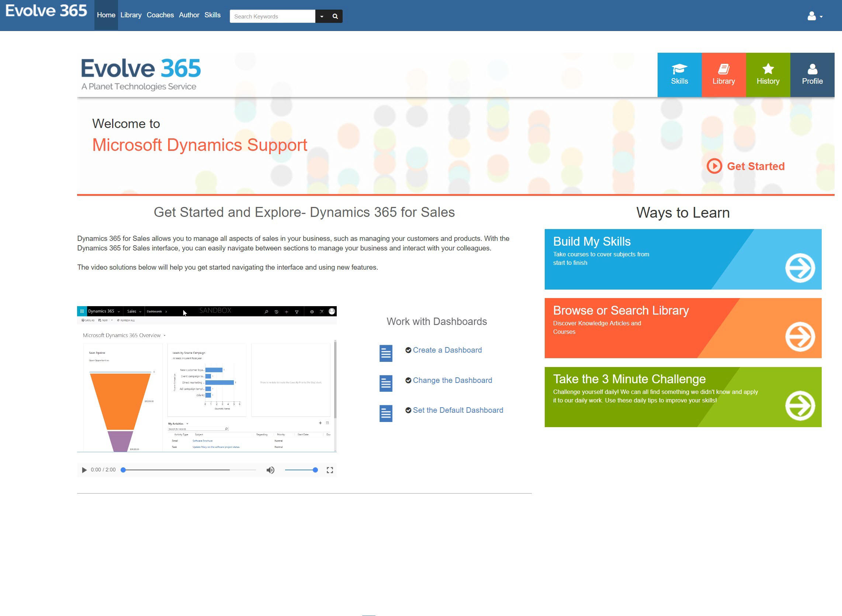
Task: Click the check mark before Create a Dashboard
Action: pos(408,350)
